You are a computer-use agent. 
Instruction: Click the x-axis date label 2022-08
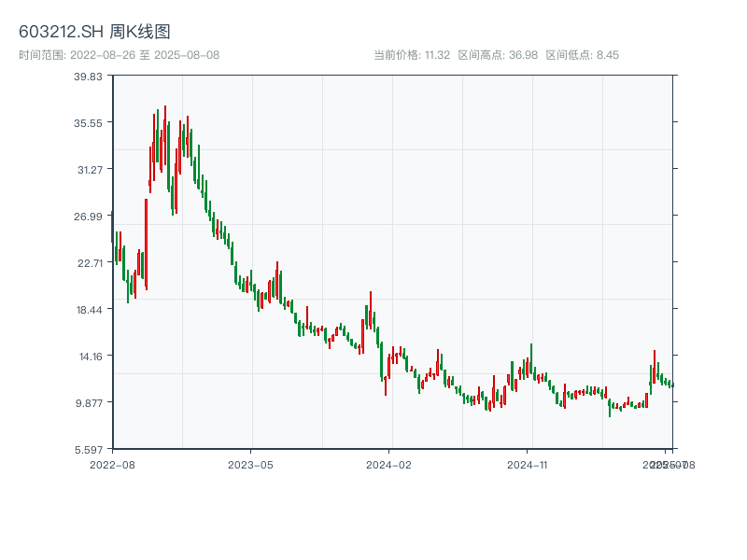pyautogui.click(x=112, y=465)
